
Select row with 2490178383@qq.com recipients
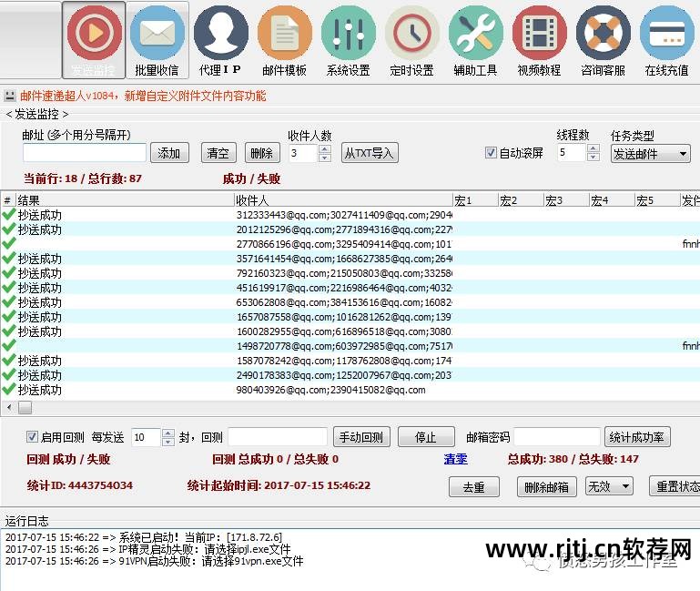click(x=350, y=375)
